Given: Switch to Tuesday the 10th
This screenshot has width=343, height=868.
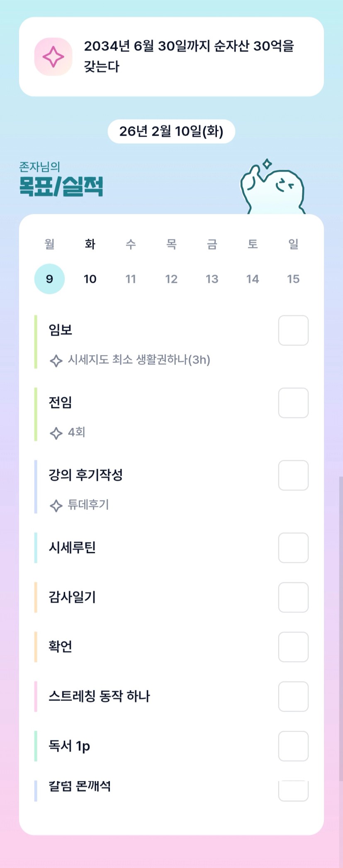Looking at the screenshot, I should (90, 279).
